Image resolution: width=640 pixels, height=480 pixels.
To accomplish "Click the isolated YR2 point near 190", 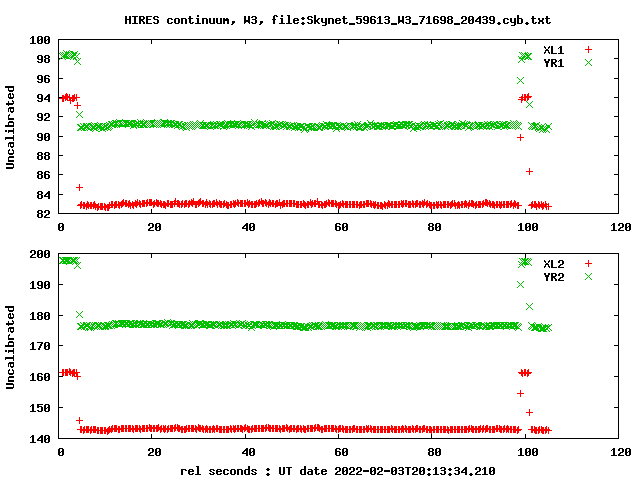I will click(520, 284).
